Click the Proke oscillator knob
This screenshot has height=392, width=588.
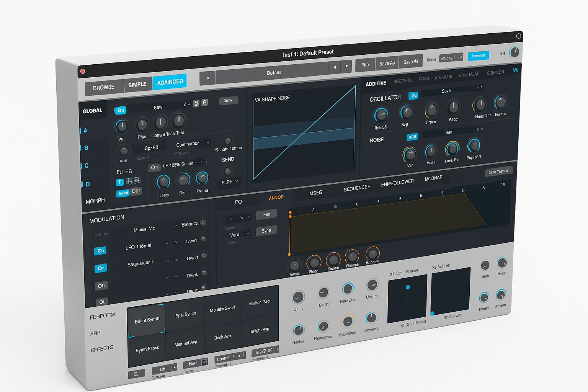tap(431, 110)
